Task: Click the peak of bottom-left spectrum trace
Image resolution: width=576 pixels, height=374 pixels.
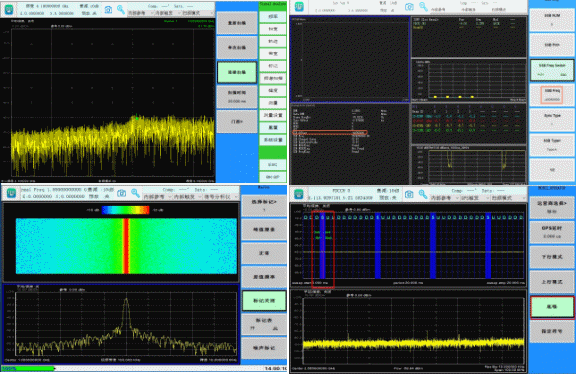Action: click(126, 300)
